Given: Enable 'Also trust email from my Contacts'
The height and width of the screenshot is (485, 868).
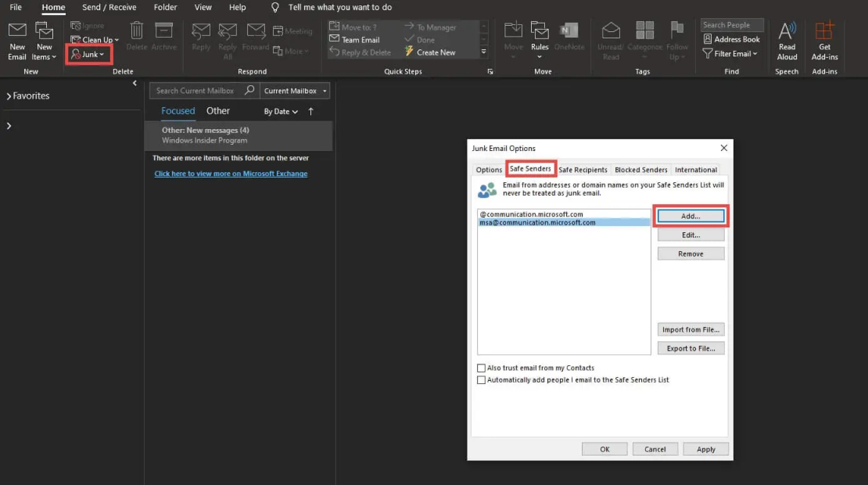Looking at the screenshot, I should pos(482,368).
